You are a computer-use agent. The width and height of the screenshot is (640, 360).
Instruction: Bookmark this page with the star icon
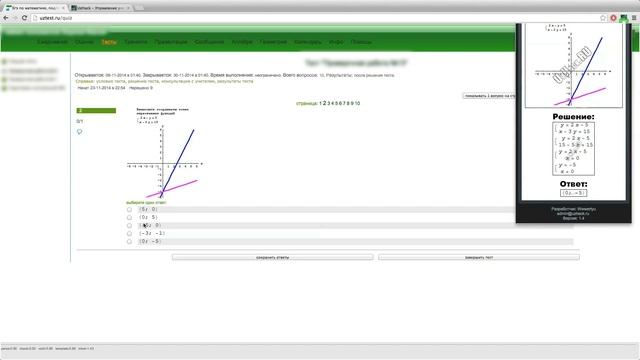point(603,18)
